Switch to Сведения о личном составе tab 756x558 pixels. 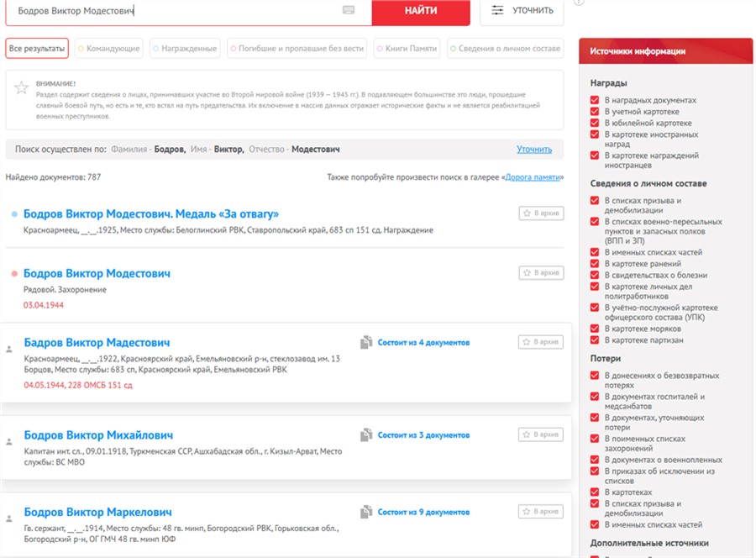point(506,48)
